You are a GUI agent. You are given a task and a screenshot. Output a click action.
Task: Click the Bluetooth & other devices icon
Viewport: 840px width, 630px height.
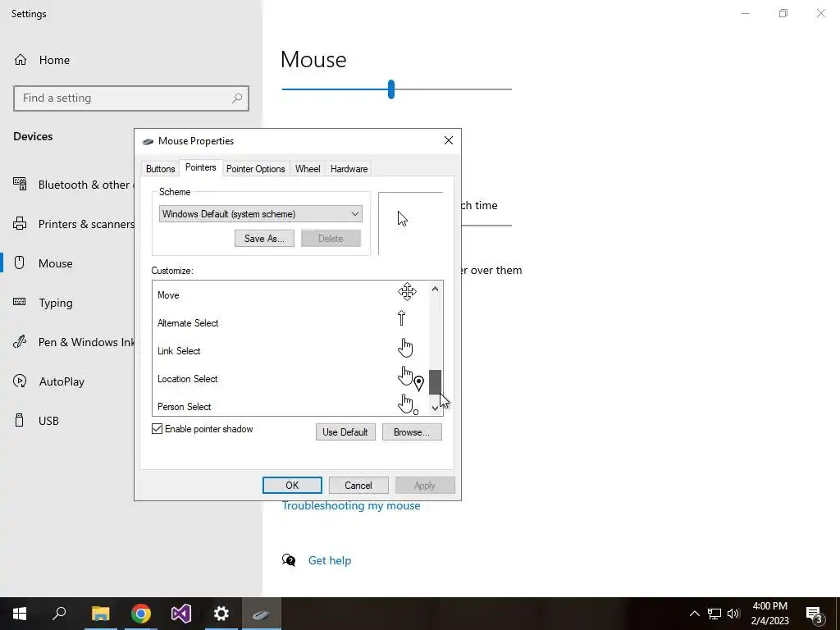[20, 185]
